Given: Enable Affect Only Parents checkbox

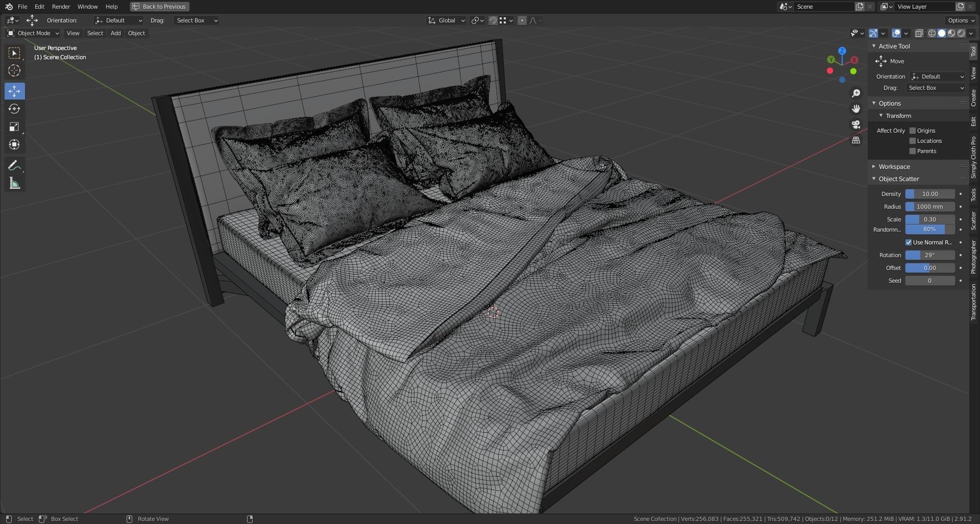Looking at the screenshot, I should coord(913,151).
